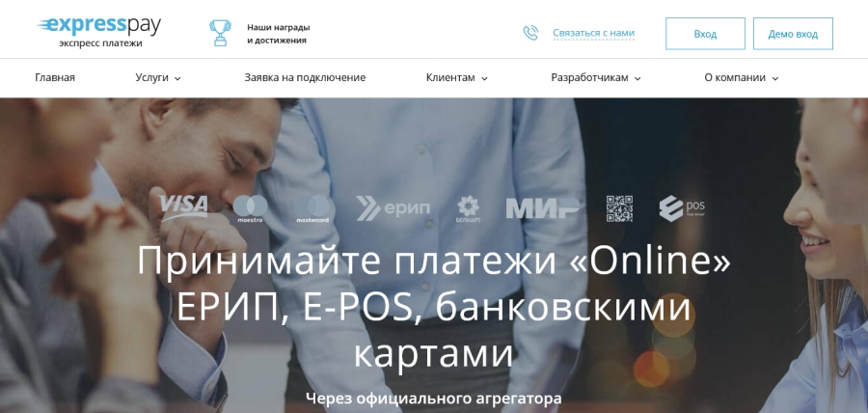The width and height of the screenshot is (868, 413).
Task: Click the Белкарт logo
Action: [469, 209]
